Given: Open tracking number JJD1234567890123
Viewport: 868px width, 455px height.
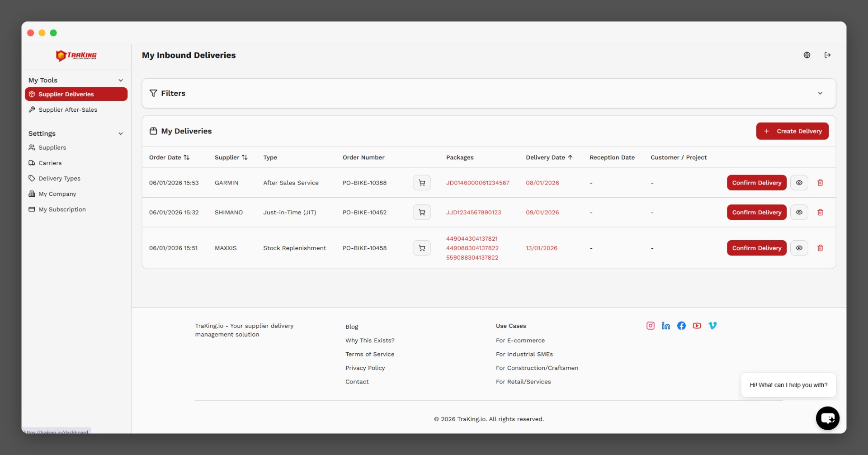Looking at the screenshot, I should [474, 212].
